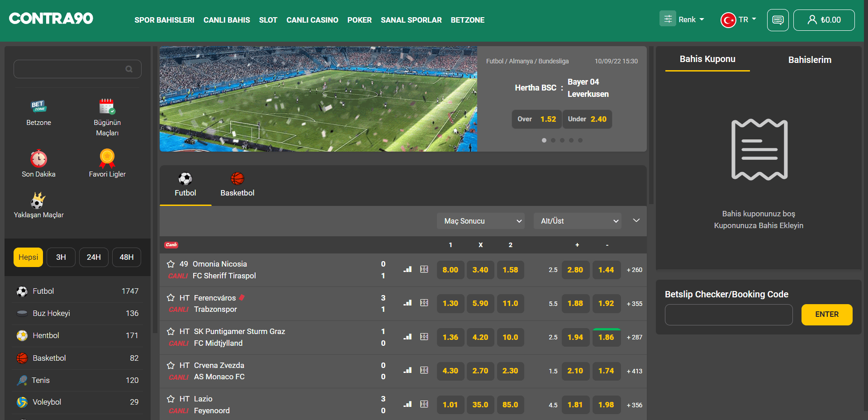Switch to the Basketbol tab

[x=237, y=185]
